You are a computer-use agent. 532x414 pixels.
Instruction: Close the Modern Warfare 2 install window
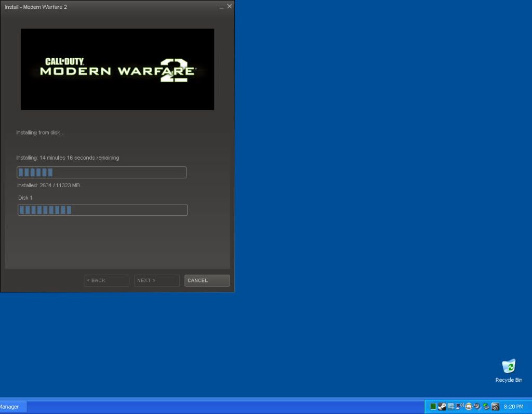(x=229, y=6)
